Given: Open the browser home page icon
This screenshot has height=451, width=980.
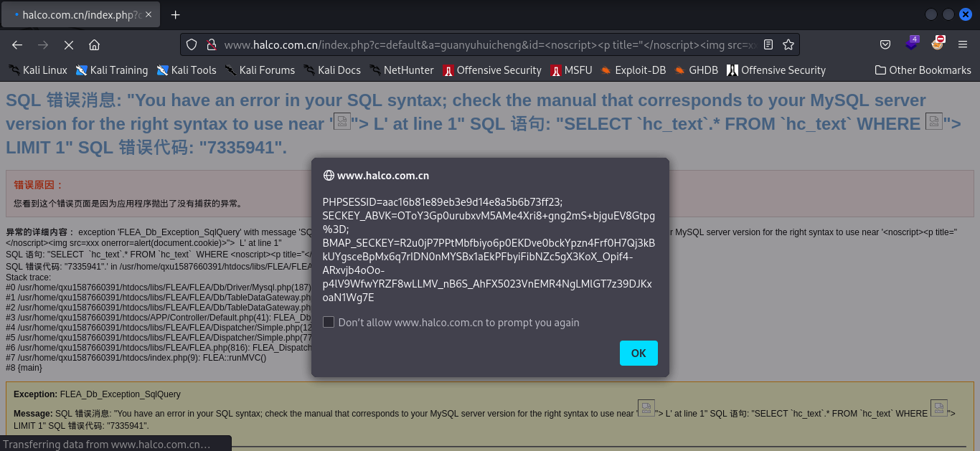Looking at the screenshot, I should click(94, 44).
